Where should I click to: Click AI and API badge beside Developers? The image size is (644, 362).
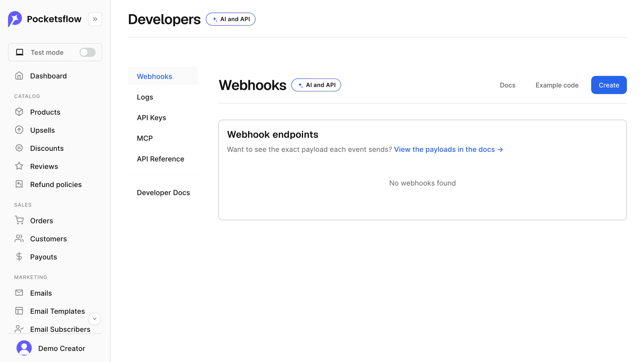point(230,19)
